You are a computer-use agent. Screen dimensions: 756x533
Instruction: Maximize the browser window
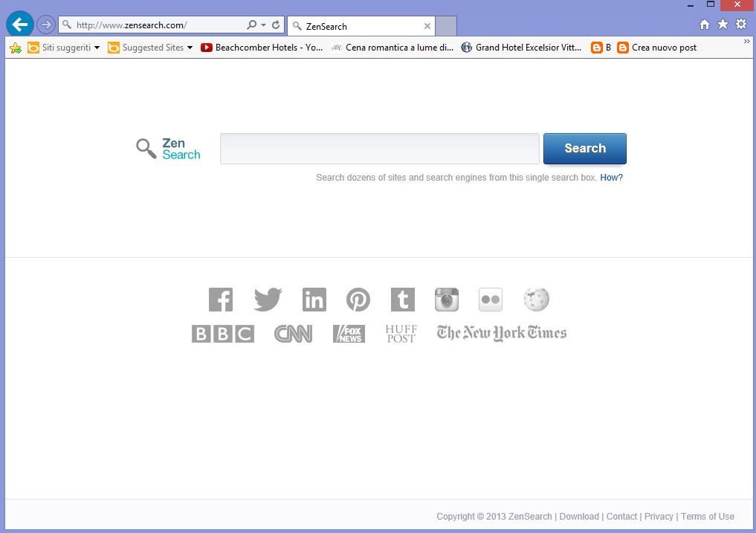tap(710, 4)
